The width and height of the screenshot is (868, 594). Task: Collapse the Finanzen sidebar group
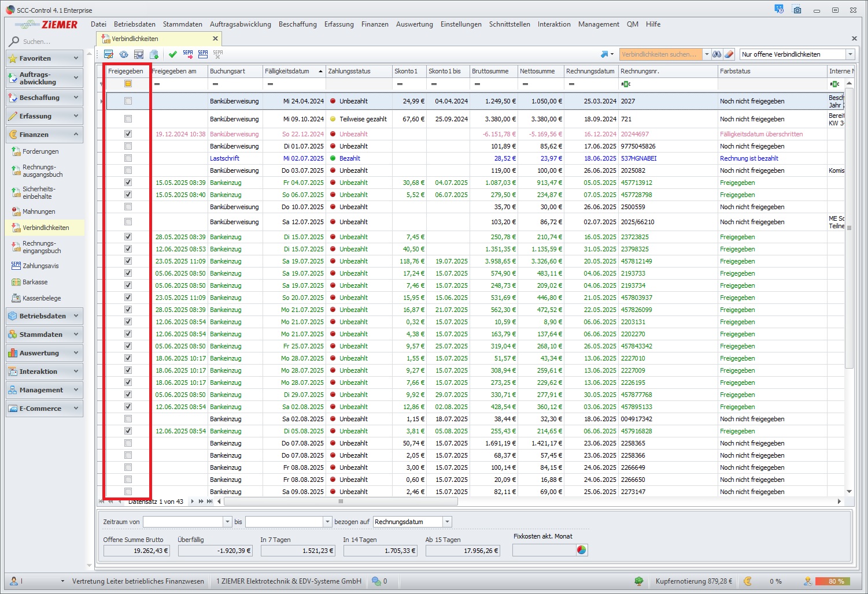(x=44, y=135)
